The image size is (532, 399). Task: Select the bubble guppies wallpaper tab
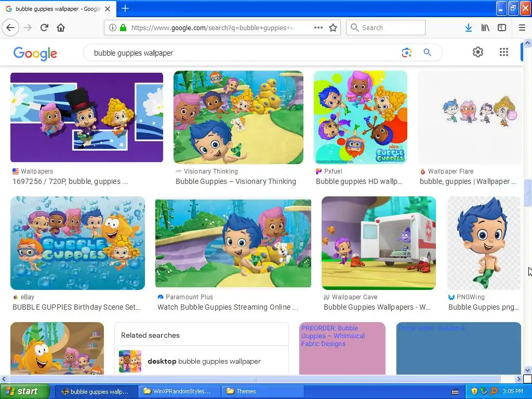coord(58,9)
